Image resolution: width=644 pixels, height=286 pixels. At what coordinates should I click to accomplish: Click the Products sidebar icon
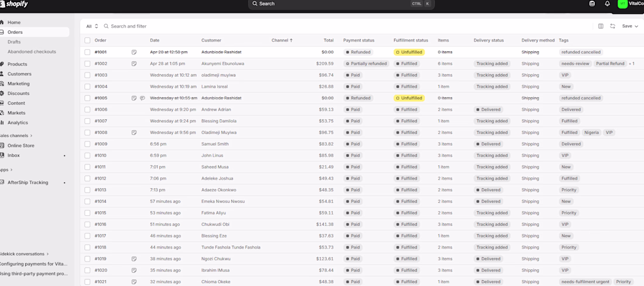coord(2,64)
